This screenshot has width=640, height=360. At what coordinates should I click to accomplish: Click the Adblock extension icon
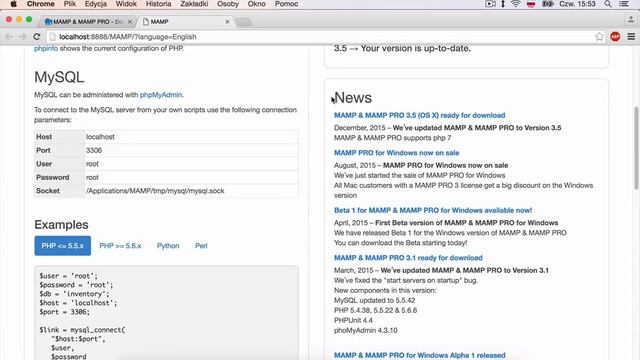tap(615, 37)
